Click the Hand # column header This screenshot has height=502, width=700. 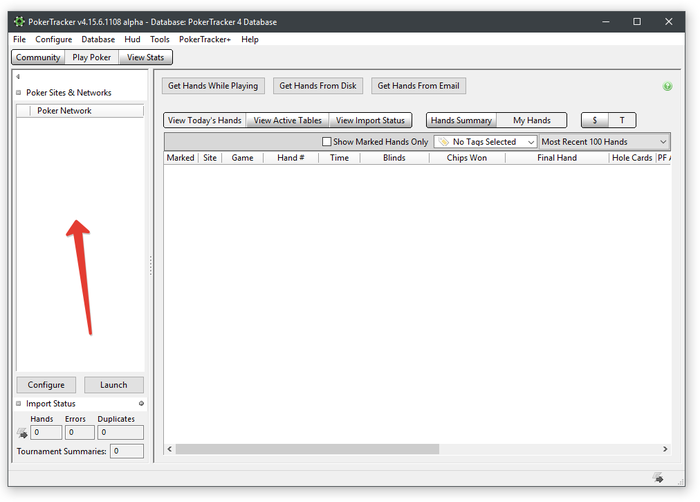(291, 158)
